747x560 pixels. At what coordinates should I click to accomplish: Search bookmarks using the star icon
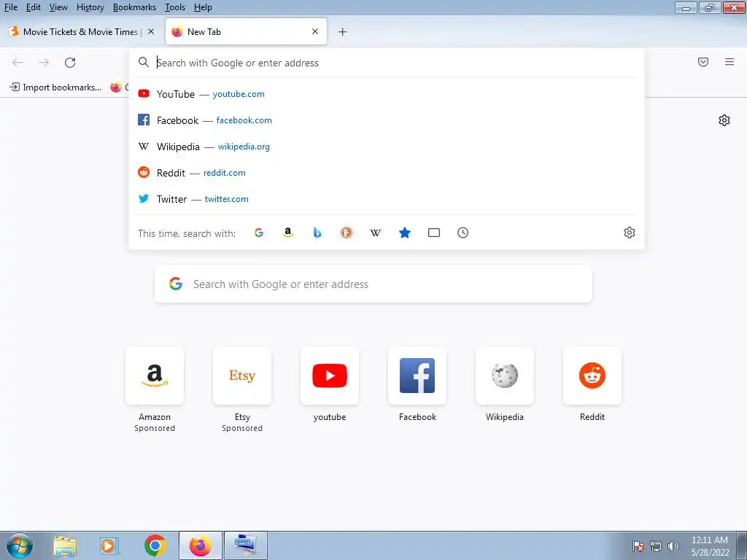(x=405, y=233)
